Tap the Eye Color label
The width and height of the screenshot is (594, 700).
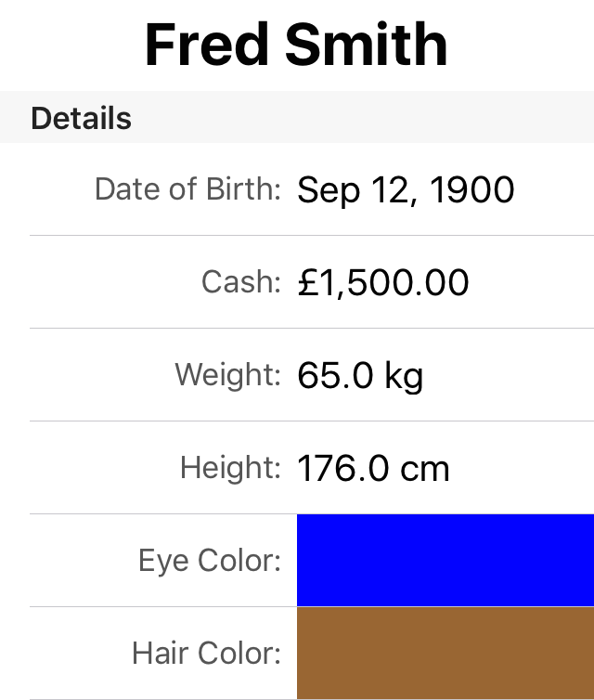(210, 561)
